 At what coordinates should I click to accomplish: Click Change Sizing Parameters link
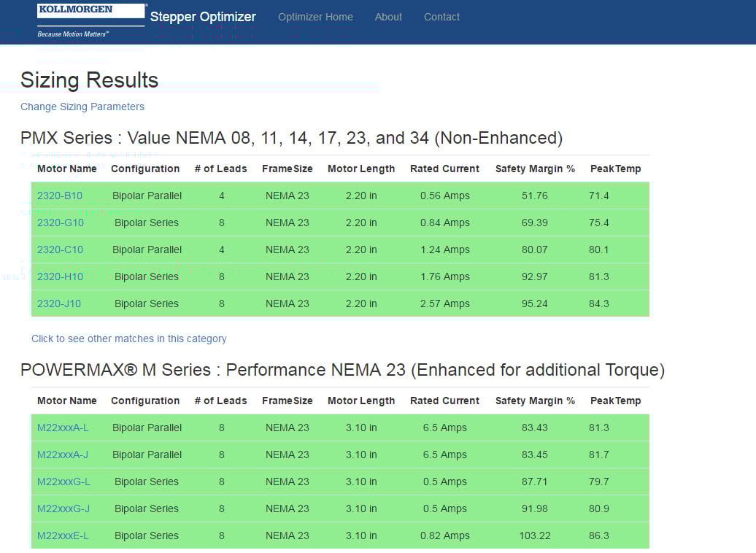click(x=82, y=107)
